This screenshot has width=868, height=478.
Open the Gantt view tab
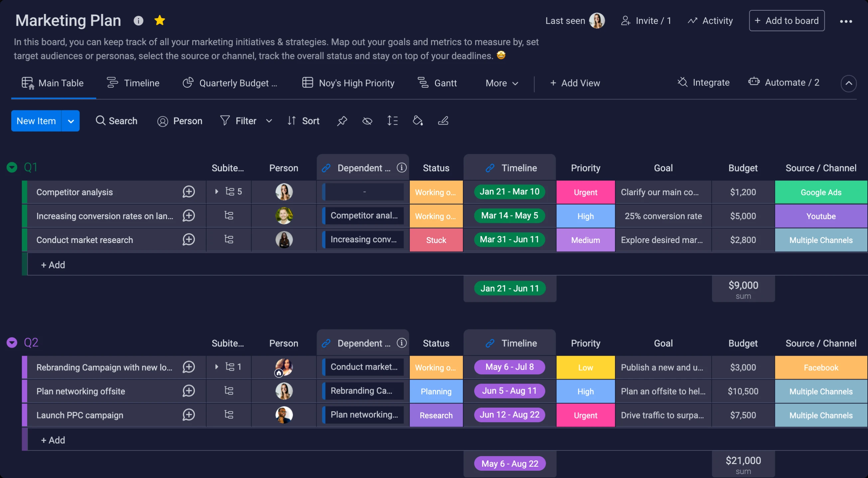coord(437,83)
